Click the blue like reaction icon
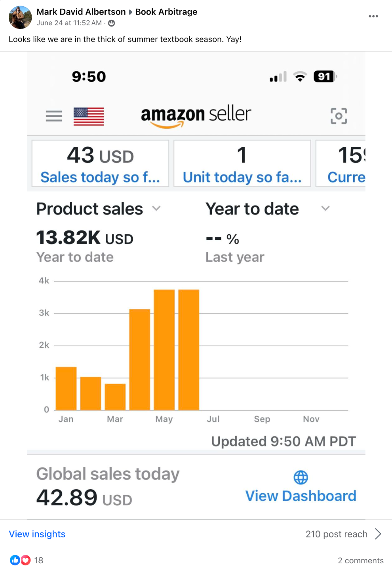This screenshot has width=392, height=570. pos(15,560)
